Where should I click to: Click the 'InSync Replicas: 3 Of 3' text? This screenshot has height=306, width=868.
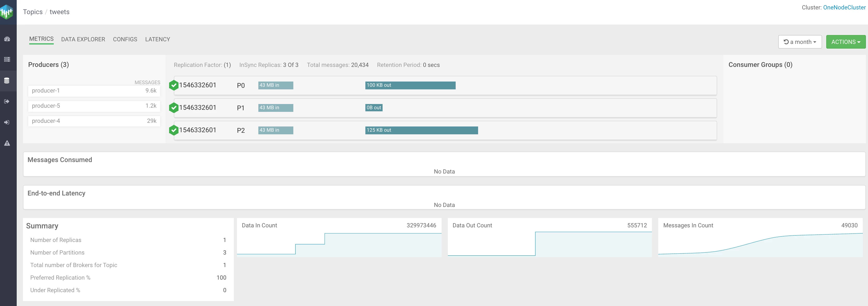point(269,65)
